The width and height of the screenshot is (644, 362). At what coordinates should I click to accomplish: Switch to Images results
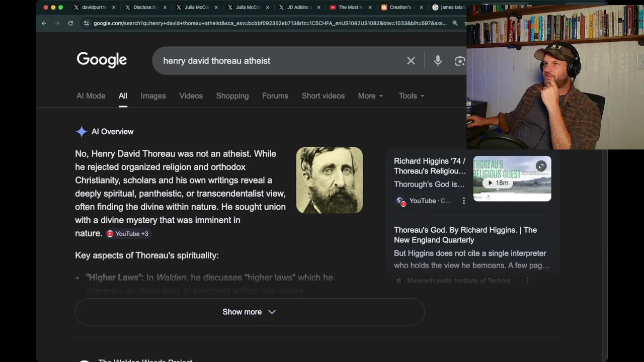point(153,96)
